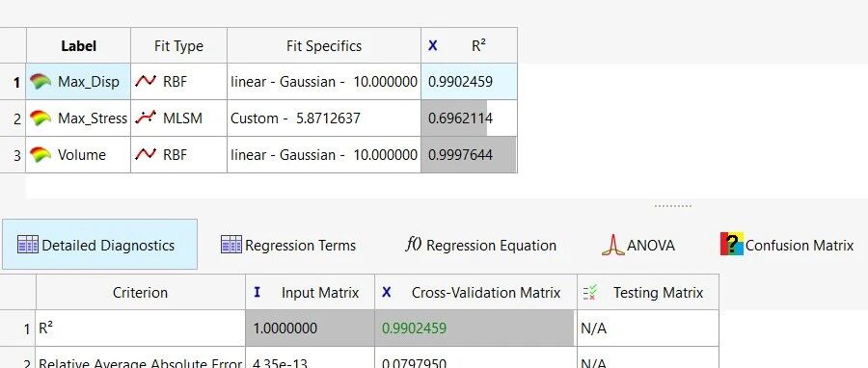868x368 pixels.
Task: Click the f() Regression Equation icon
Action: click(413, 245)
